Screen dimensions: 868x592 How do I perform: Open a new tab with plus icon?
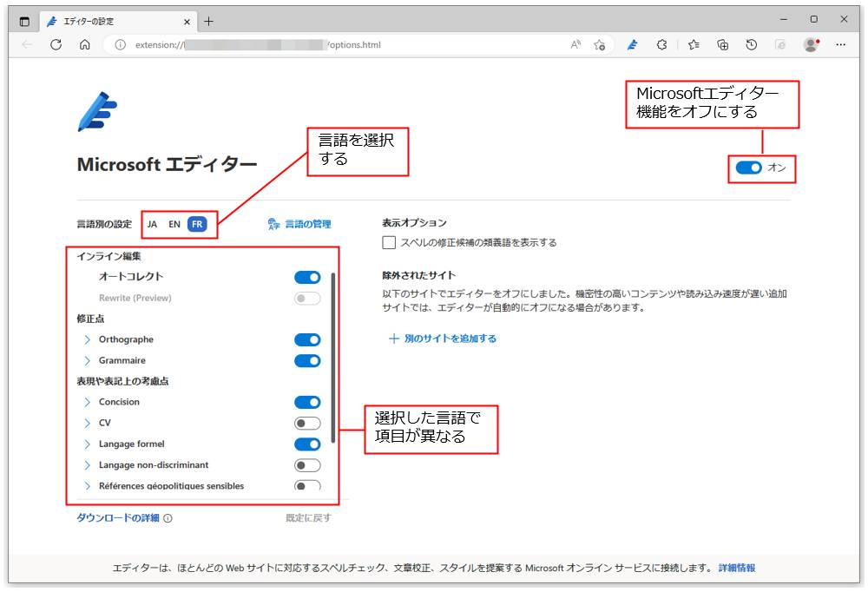coord(208,22)
